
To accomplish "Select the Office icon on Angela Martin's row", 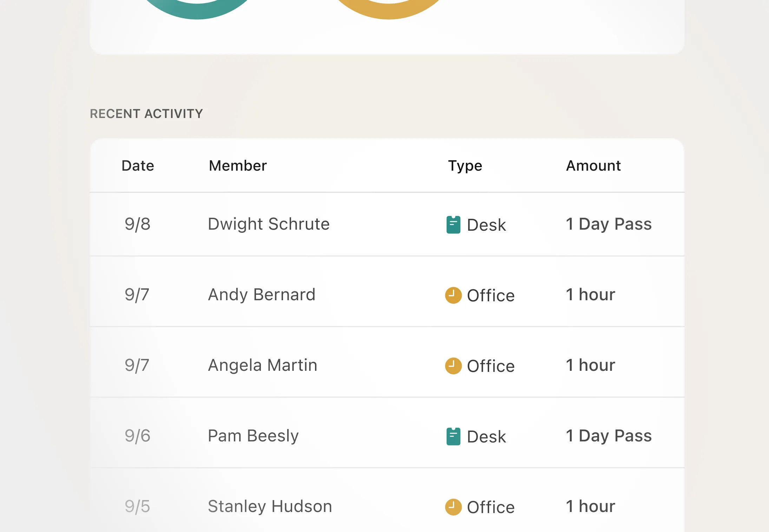I will 453,366.
